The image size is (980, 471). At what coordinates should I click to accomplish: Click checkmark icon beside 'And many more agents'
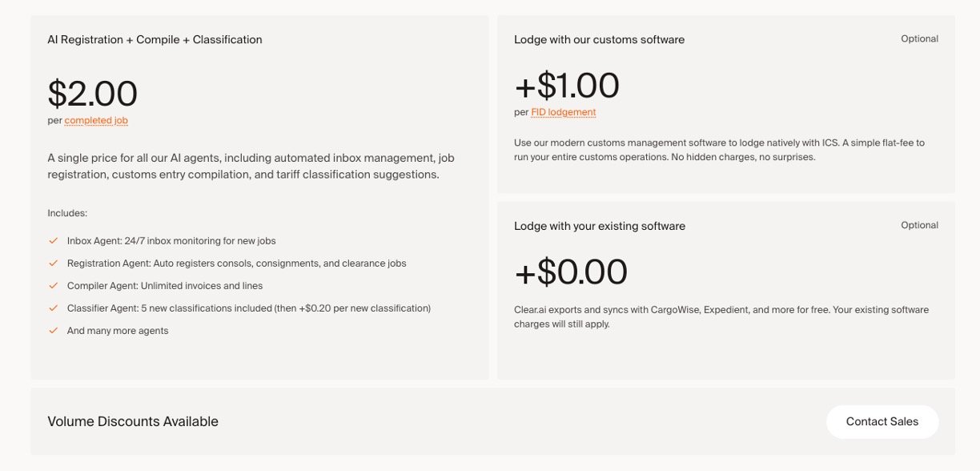pyautogui.click(x=54, y=330)
